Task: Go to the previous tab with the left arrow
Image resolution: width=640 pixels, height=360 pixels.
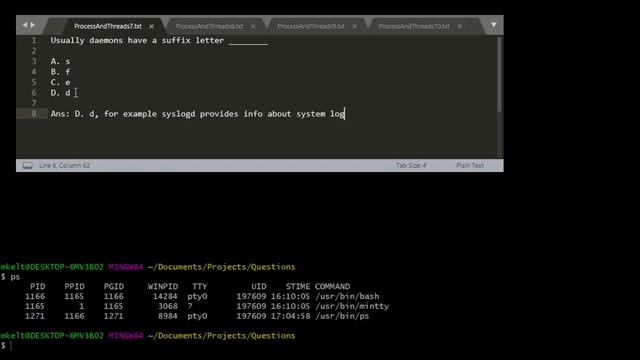Action: coord(24,25)
